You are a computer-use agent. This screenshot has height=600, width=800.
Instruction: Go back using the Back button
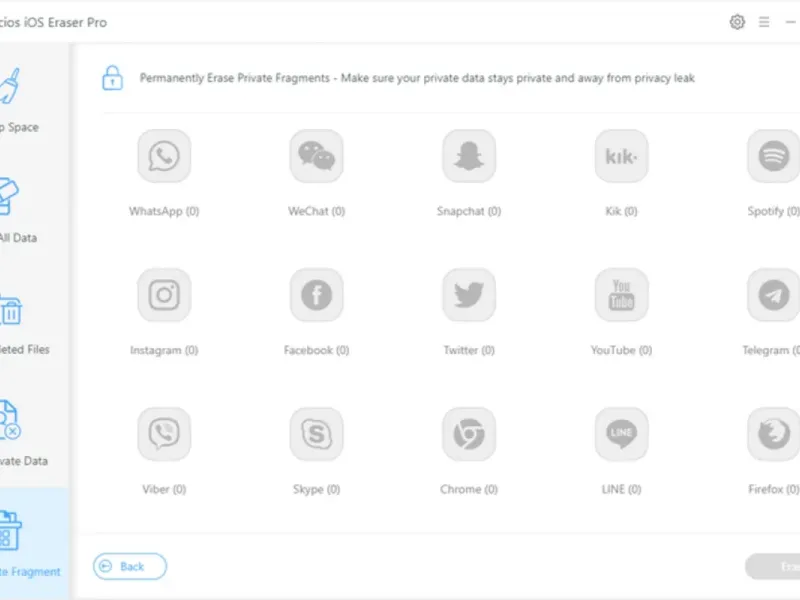(130, 566)
